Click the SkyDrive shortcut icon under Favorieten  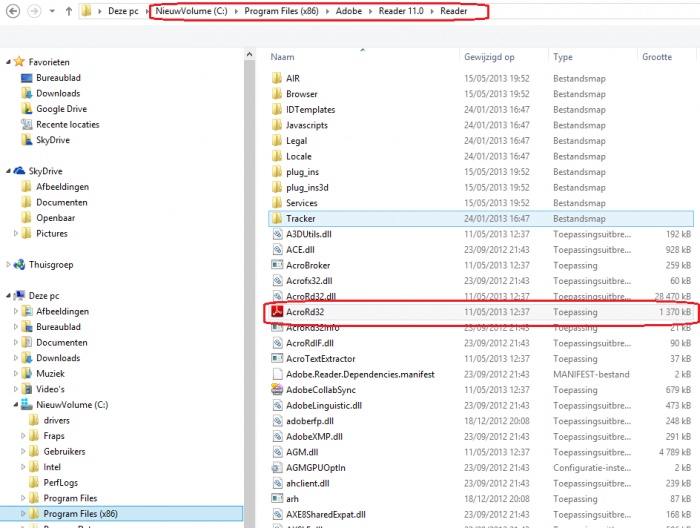tap(26, 140)
